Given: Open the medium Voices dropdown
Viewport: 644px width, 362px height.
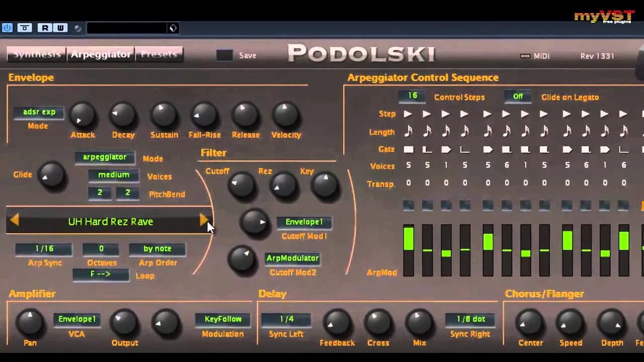Looking at the screenshot, I should click(x=114, y=175).
